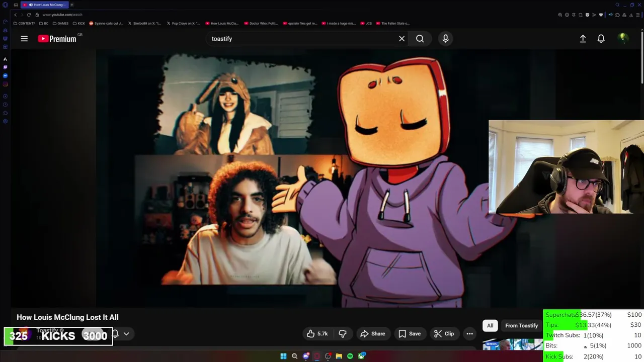This screenshot has height=362, width=644.
Task: Open the shield ad-blocker icon
Action: pyautogui.click(x=587, y=15)
